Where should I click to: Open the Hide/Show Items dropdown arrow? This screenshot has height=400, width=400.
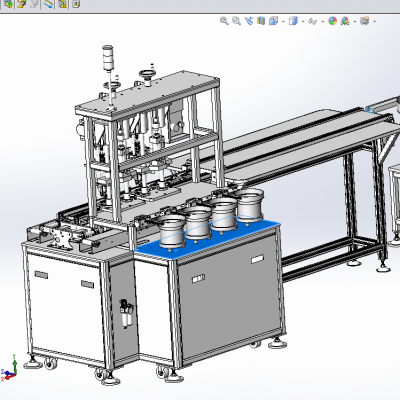322,22
